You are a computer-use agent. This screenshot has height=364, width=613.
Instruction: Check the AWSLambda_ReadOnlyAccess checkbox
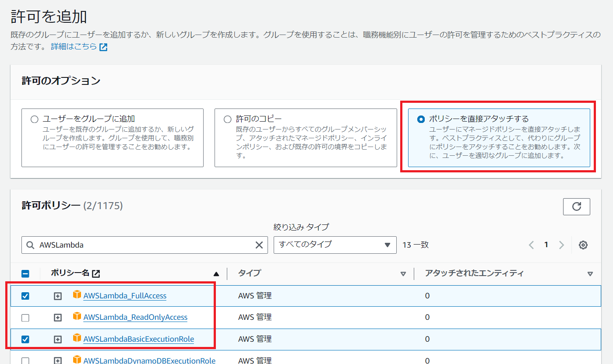click(25, 318)
